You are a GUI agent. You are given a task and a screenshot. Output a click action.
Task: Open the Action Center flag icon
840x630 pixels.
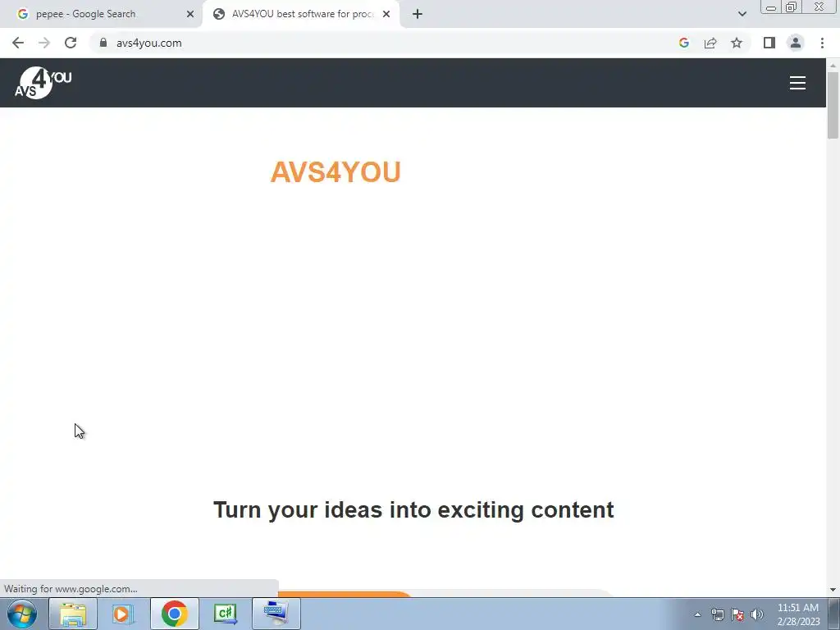click(737, 614)
